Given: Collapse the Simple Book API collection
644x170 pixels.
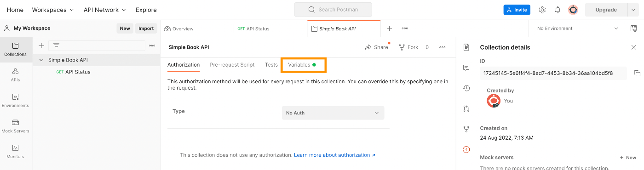Looking at the screenshot, I should click(x=42, y=60).
